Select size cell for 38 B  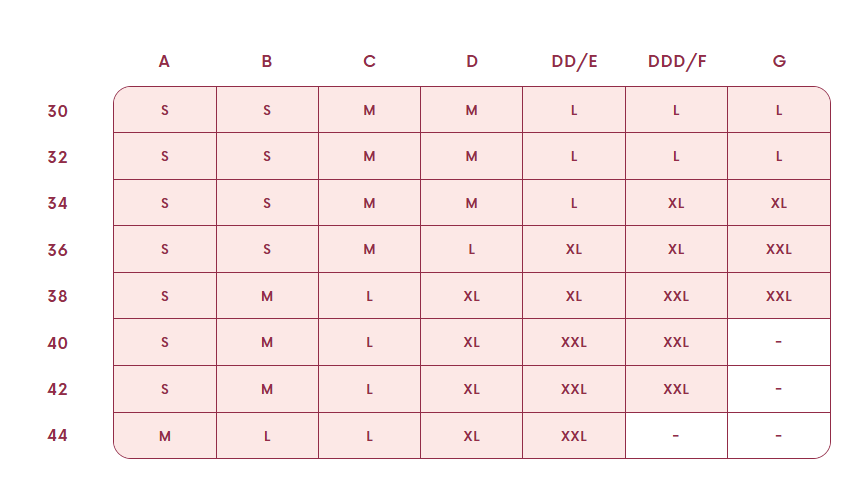click(267, 296)
